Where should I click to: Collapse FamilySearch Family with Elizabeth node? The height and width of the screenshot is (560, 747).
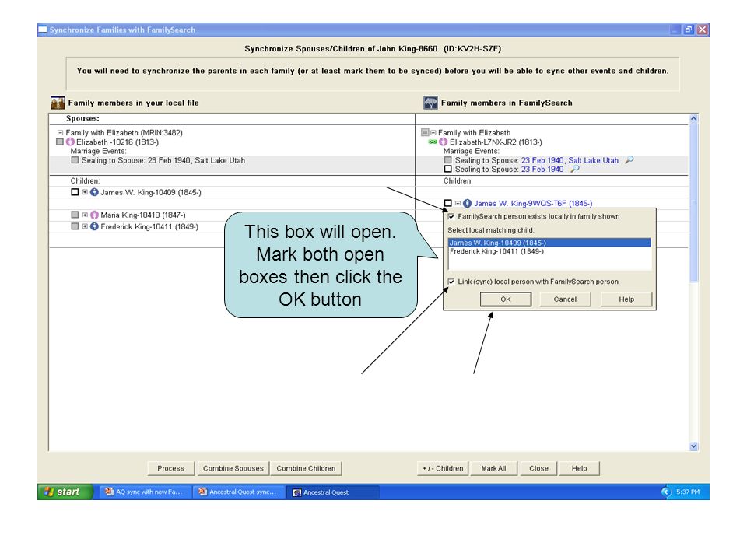[x=433, y=132]
